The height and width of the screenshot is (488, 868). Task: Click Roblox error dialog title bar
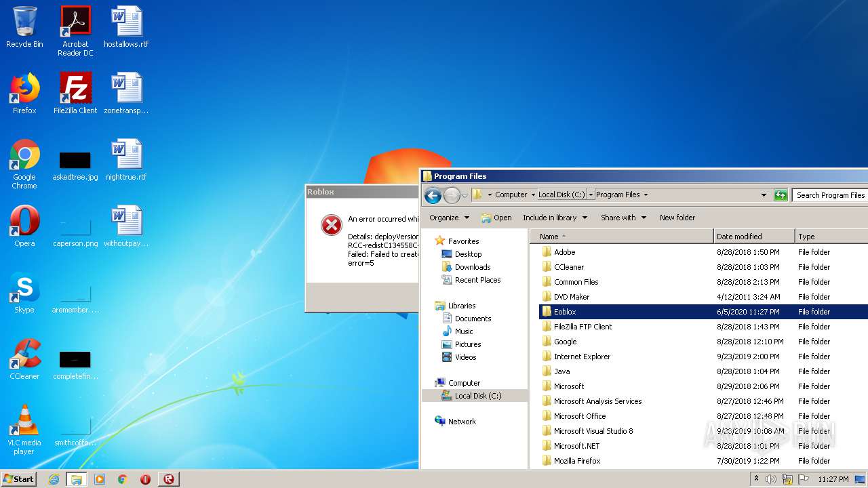[x=362, y=192]
